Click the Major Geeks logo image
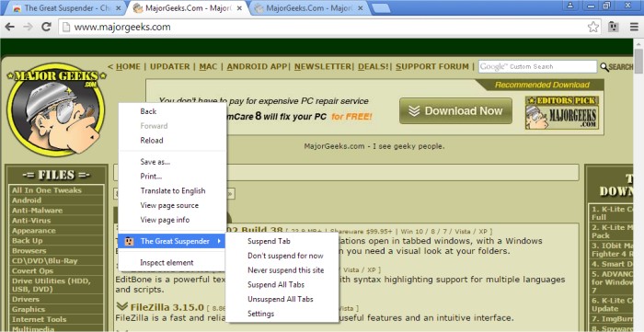This screenshot has width=644, height=332. tap(56, 109)
